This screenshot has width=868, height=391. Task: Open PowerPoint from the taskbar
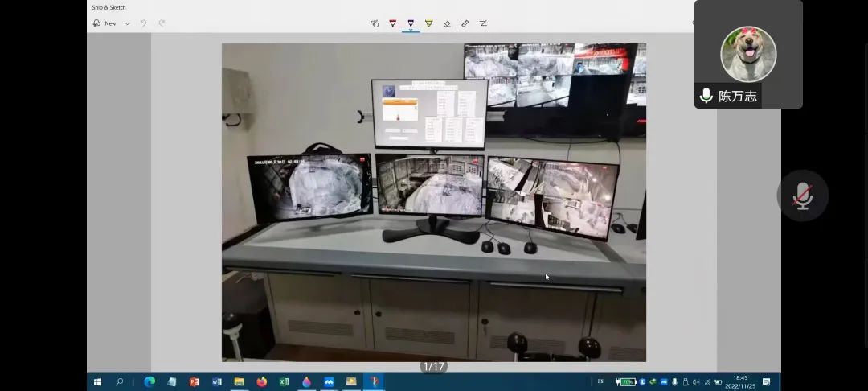pyautogui.click(x=194, y=381)
